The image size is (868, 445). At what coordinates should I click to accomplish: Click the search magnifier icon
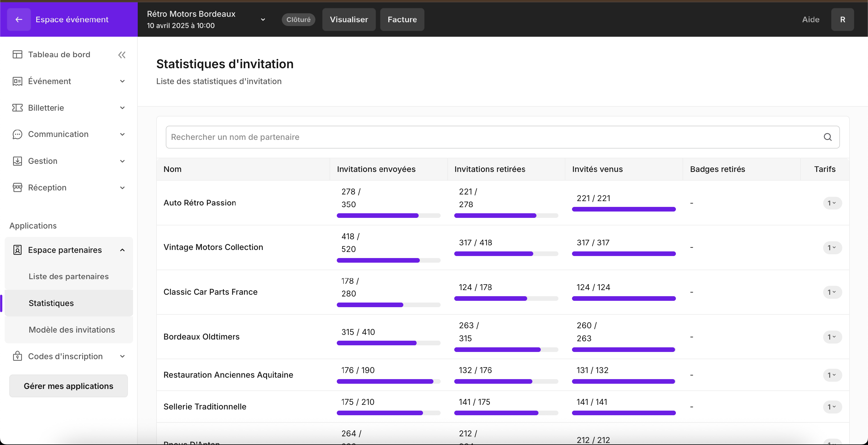click(827, 137)
